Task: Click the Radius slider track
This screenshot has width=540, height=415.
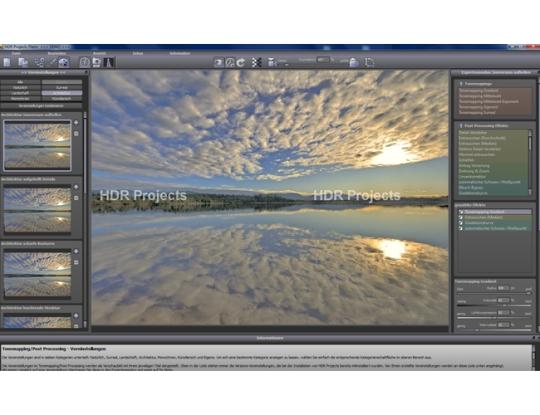Action: pyautogui.click(x=494, y=293)
